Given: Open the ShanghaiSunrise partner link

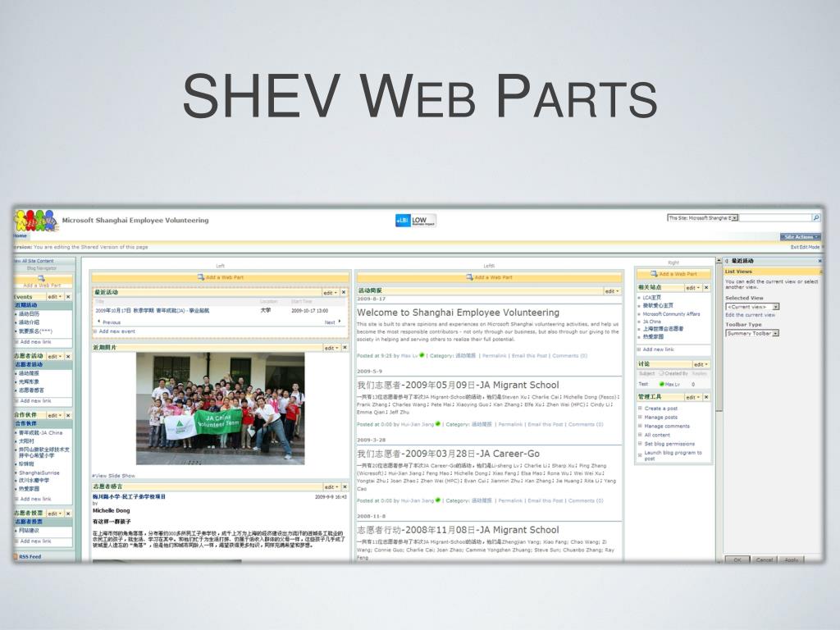Looking at the screenshot, I should coord(39,473).
